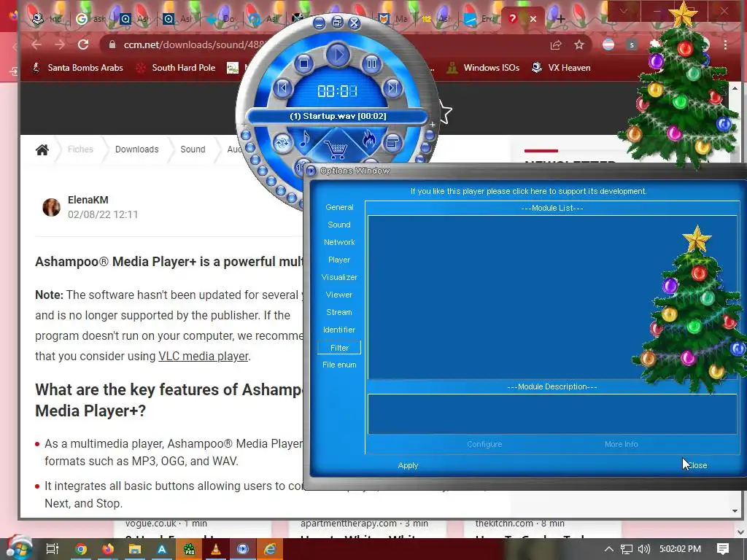This screenshot has width=747, height=560.
Task: Open the General options section
Action: tap(339, 207)
